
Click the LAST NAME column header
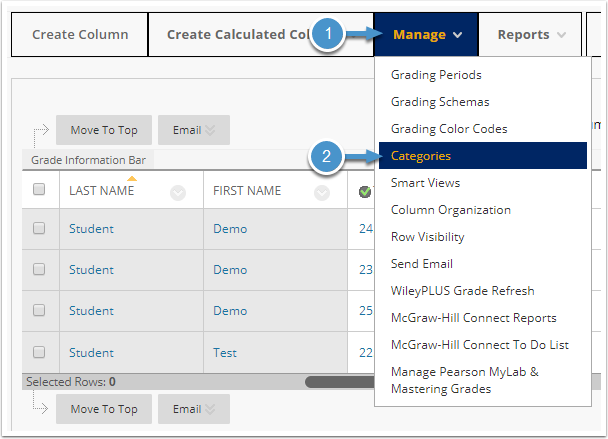[102, 191]
